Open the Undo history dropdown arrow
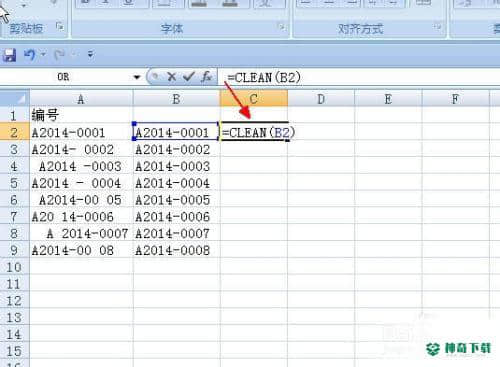The width and height of the screenshot is (500, 367). (43, 54)
